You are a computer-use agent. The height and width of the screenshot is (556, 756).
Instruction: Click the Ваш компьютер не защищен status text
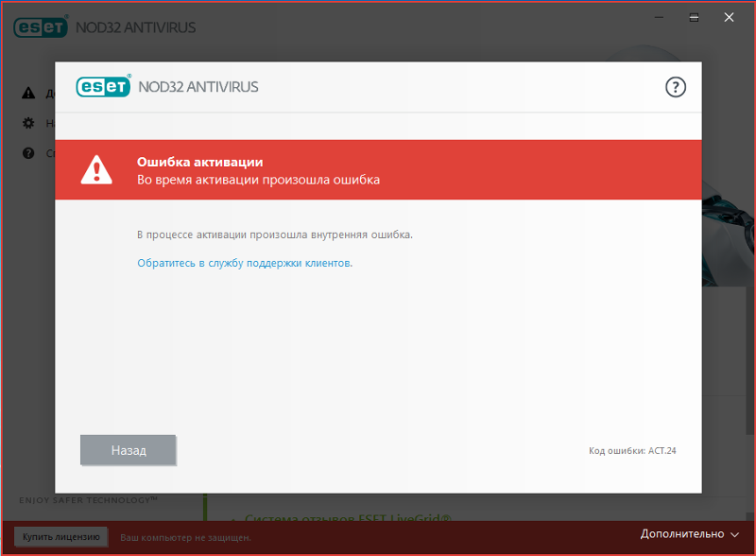[185, 537]
